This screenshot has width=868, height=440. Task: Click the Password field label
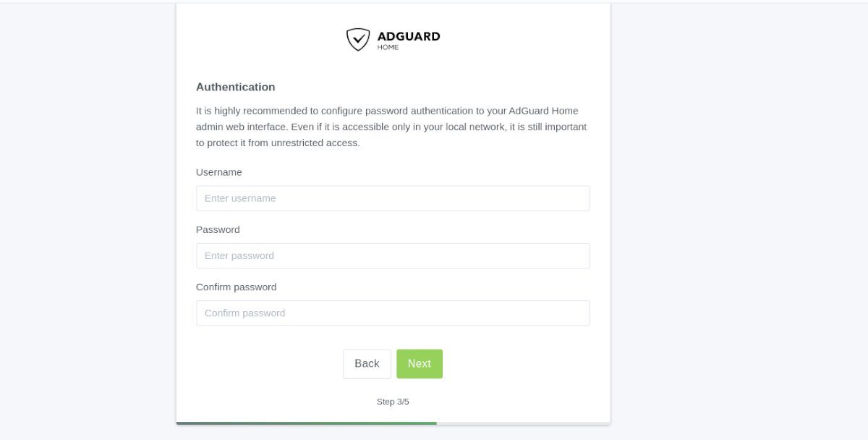tap(218, 229)
